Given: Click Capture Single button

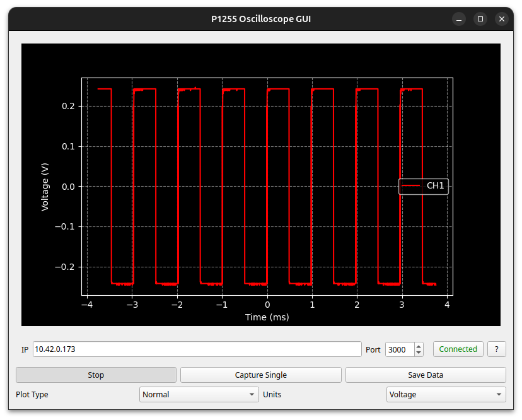Looking at the screenshot, I should 260,375.
